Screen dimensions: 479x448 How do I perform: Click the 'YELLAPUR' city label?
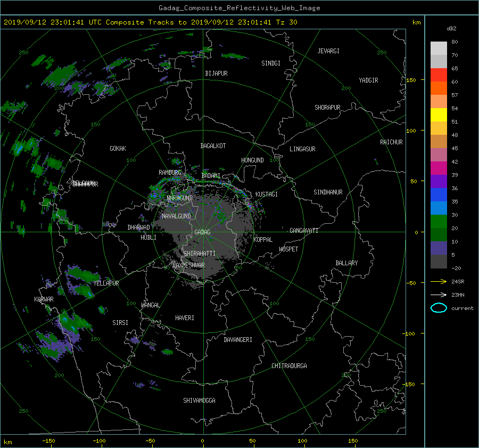106,283
